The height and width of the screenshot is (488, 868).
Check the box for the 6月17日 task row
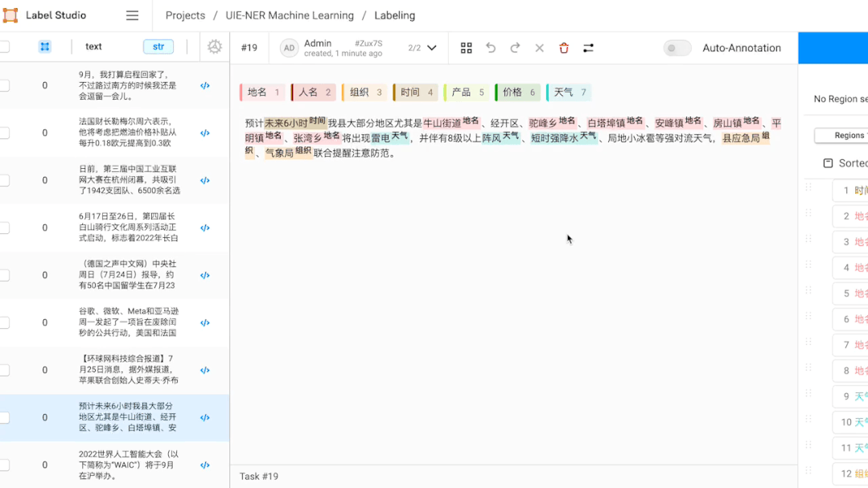click(5, 228)
